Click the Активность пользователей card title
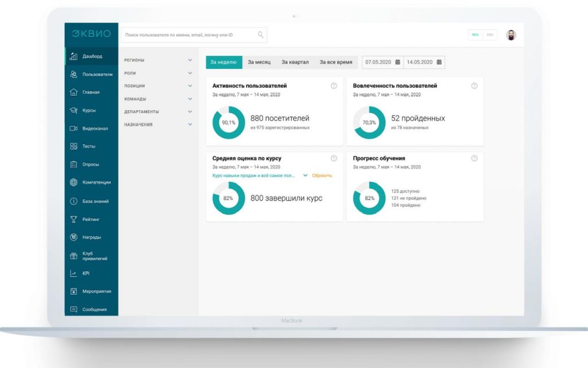Screen dimensions: 588x368 click(249, 86)
